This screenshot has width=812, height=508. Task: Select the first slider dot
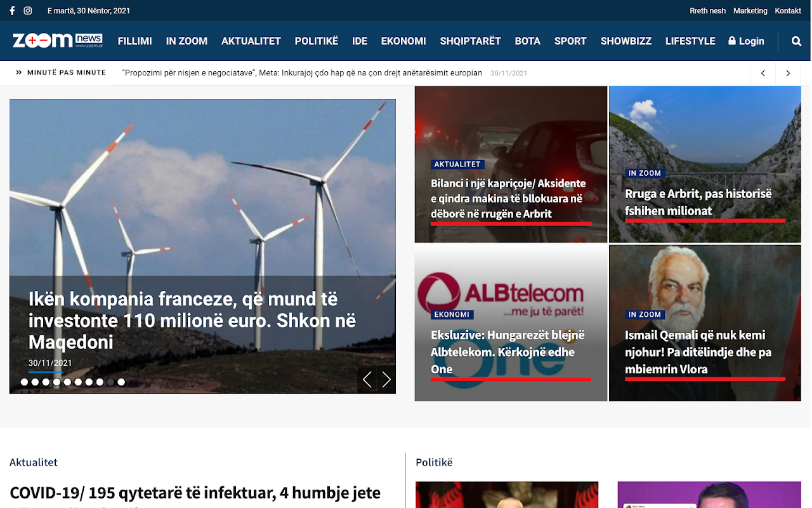tap(24, 382)
